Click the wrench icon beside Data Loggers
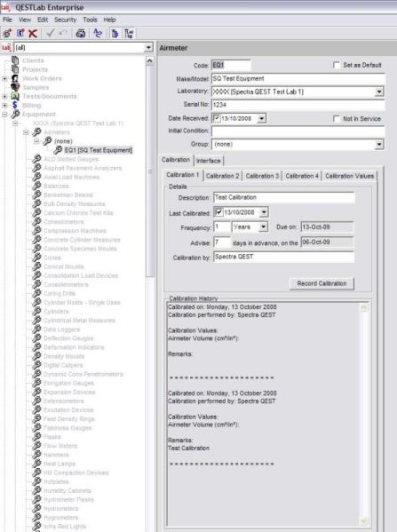This screenshot has width=397, height=532. 36,330
